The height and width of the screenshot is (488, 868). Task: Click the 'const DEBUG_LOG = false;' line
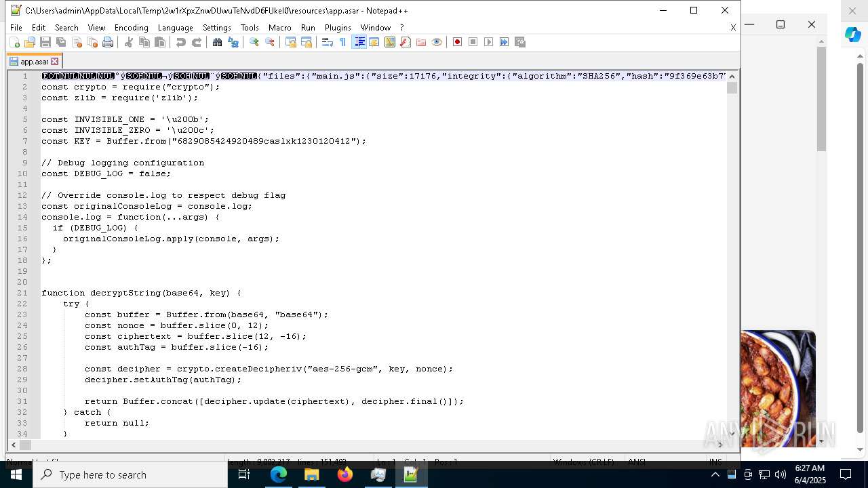tap(106, 174)
